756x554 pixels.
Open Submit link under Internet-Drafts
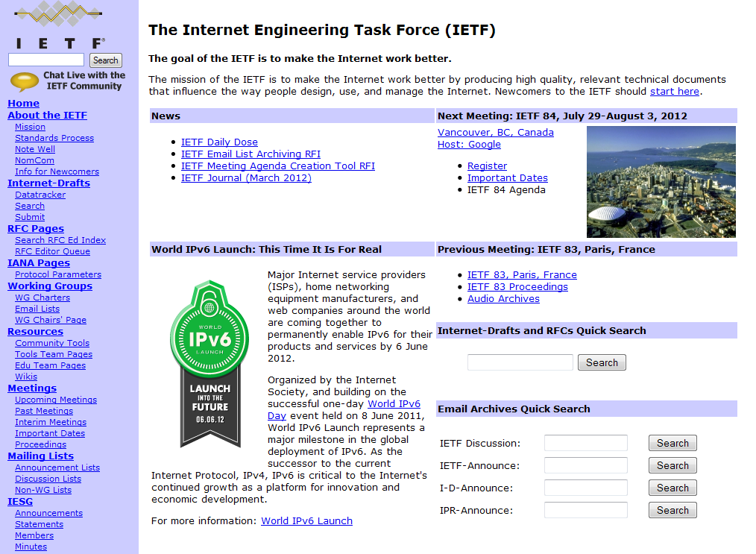click(30, 217)
